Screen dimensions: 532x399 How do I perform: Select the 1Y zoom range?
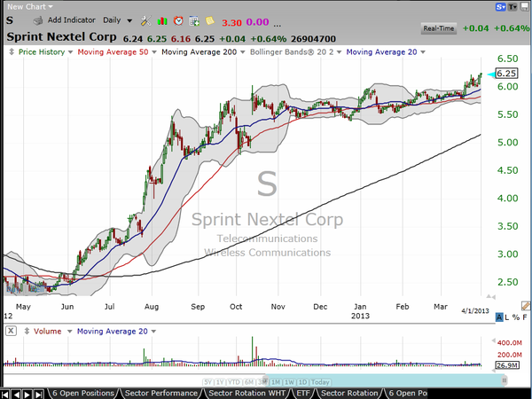pos(220,382)
